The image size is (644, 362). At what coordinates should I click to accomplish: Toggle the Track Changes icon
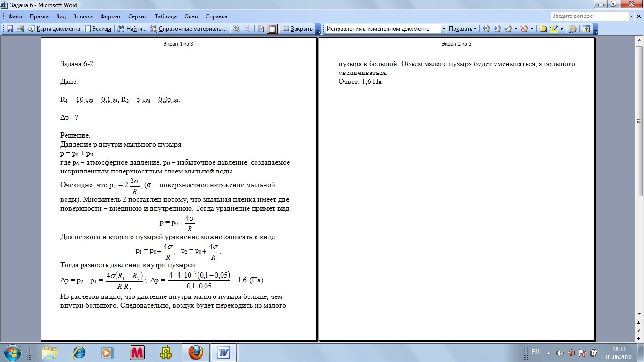[x=573, y=29]
